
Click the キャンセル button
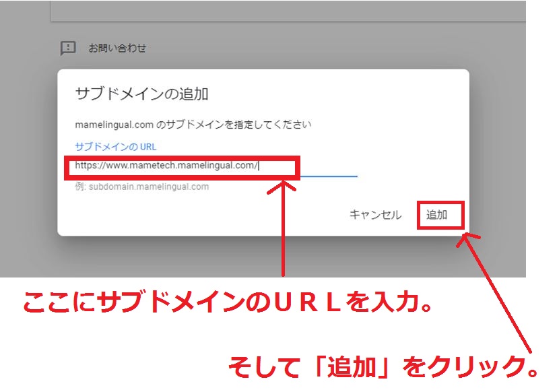[375, 215]
